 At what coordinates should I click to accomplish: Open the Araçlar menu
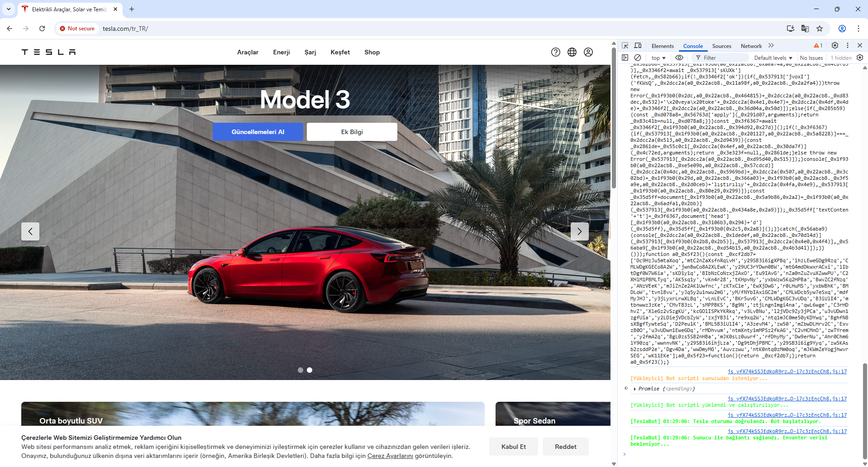pyautogui.click(x=248, y=52)
